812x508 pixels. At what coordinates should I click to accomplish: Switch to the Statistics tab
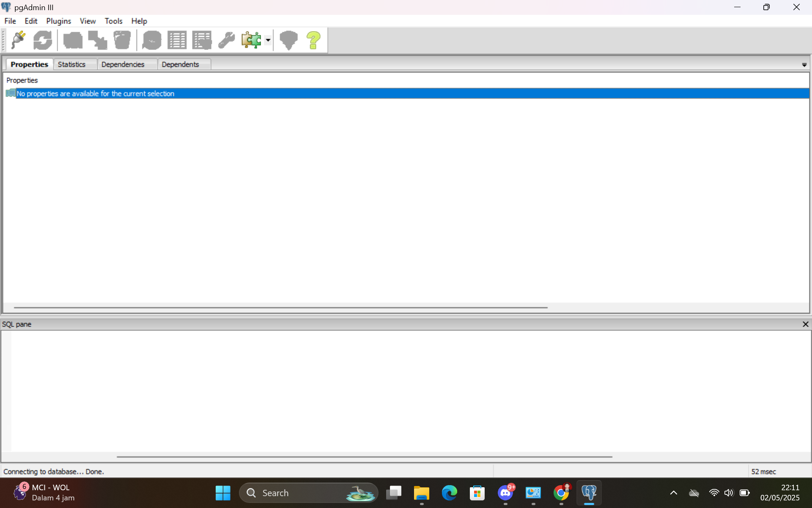pos(71,64)
